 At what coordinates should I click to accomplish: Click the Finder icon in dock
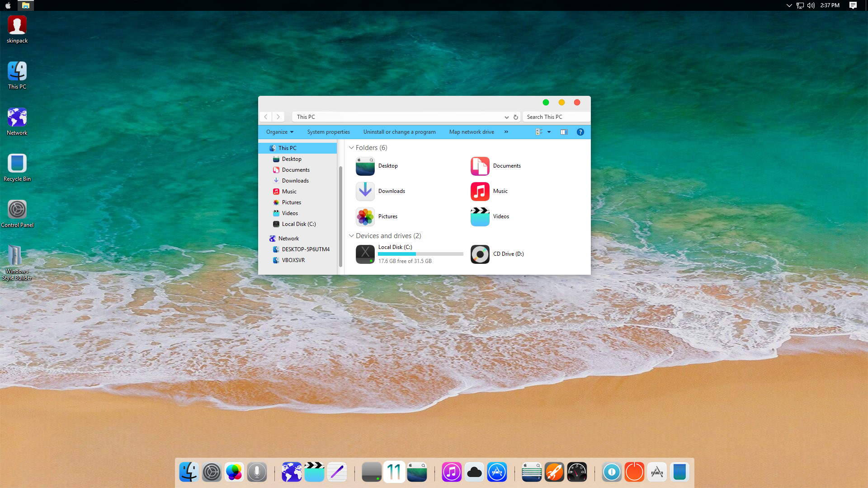point(189,473)
